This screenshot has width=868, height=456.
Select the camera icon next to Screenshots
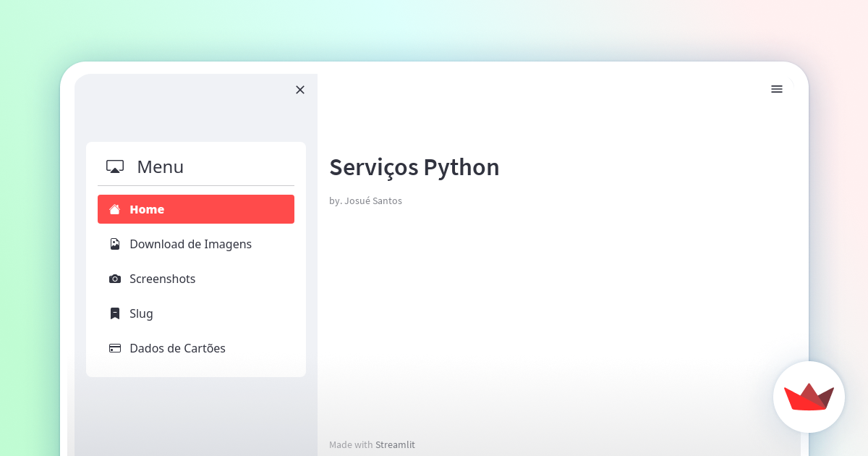click(x=115, y=279)
